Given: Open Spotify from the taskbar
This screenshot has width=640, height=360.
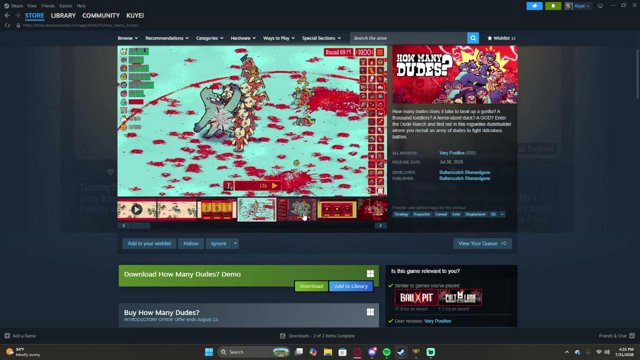Looking at the screenshot, I should [387, 352].
